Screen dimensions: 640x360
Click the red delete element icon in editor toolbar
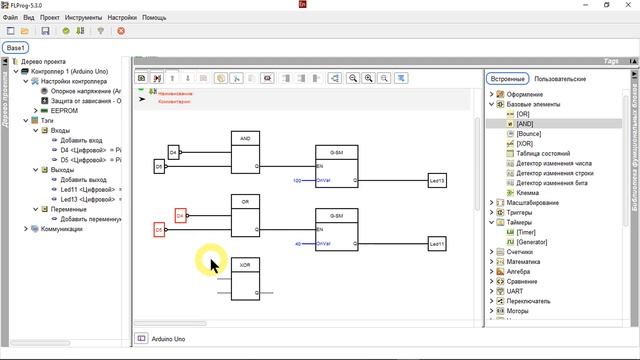click(267, 78)
